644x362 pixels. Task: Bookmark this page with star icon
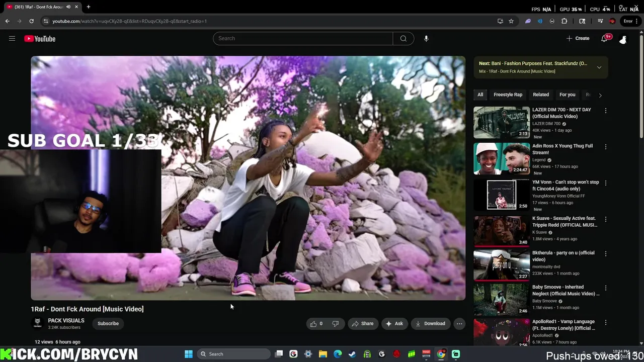point(511,21)
